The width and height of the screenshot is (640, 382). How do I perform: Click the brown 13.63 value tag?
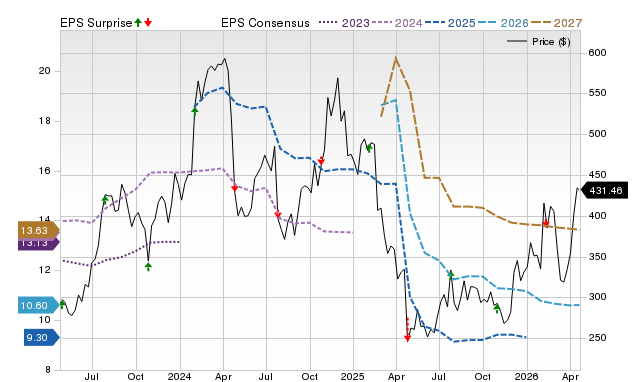point(38,231)
